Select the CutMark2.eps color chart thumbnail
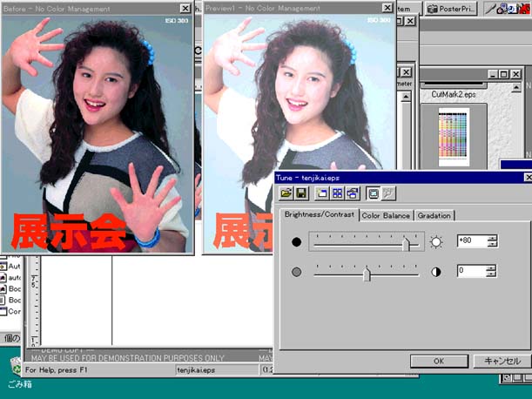The width and height of the screenshot is (532, 399). (x=453, y=136)
